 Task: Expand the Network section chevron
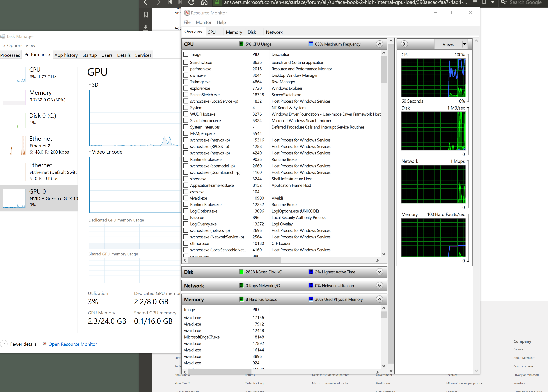click(x=379, y=286)
